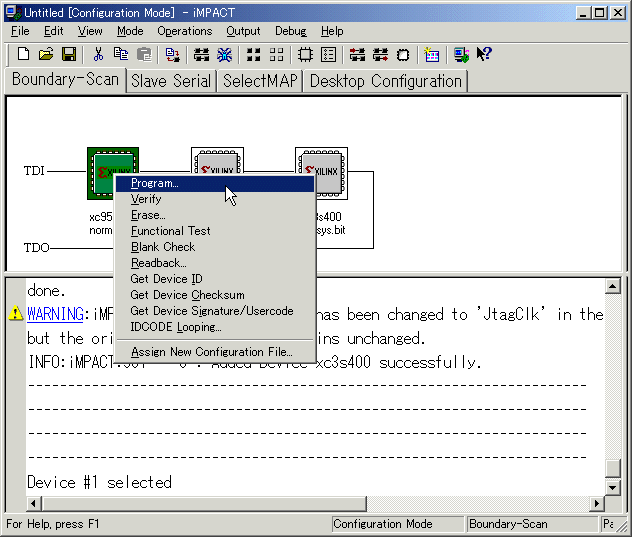
Task: Open the File menu
Action: click(x=20, y=31)
